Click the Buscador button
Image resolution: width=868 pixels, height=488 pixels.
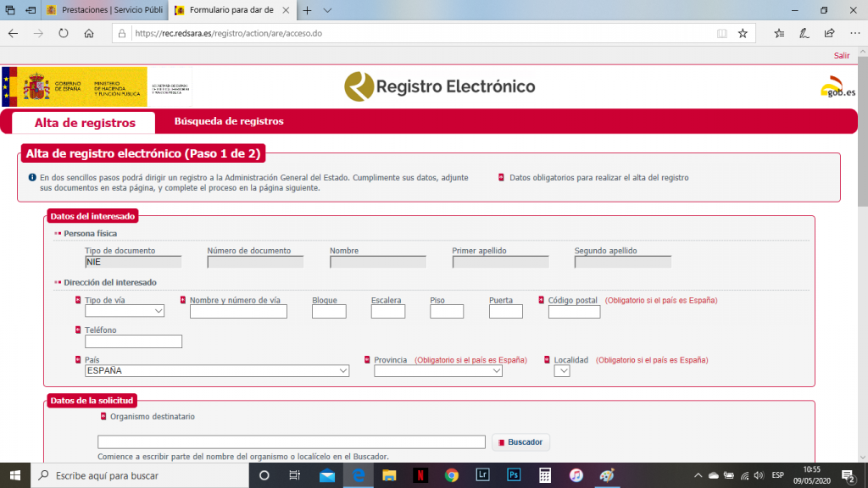pyautogui.click(x=520, y=441)
